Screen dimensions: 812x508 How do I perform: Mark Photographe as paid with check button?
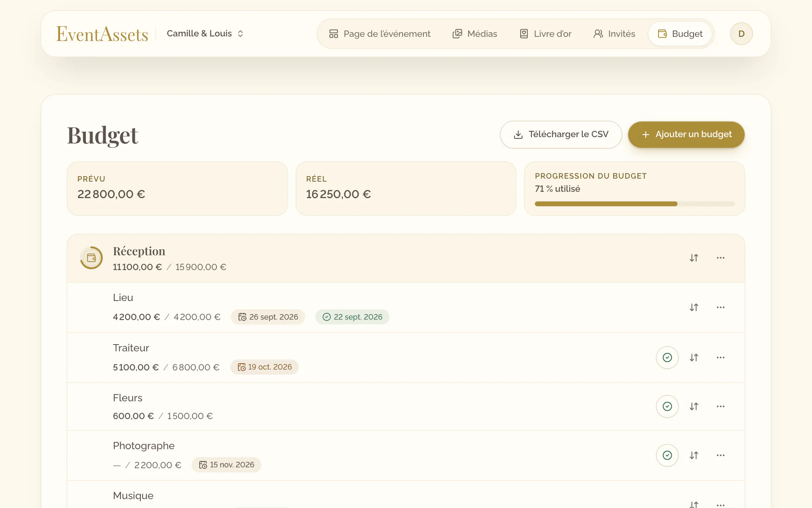click(x=667, y=456)
